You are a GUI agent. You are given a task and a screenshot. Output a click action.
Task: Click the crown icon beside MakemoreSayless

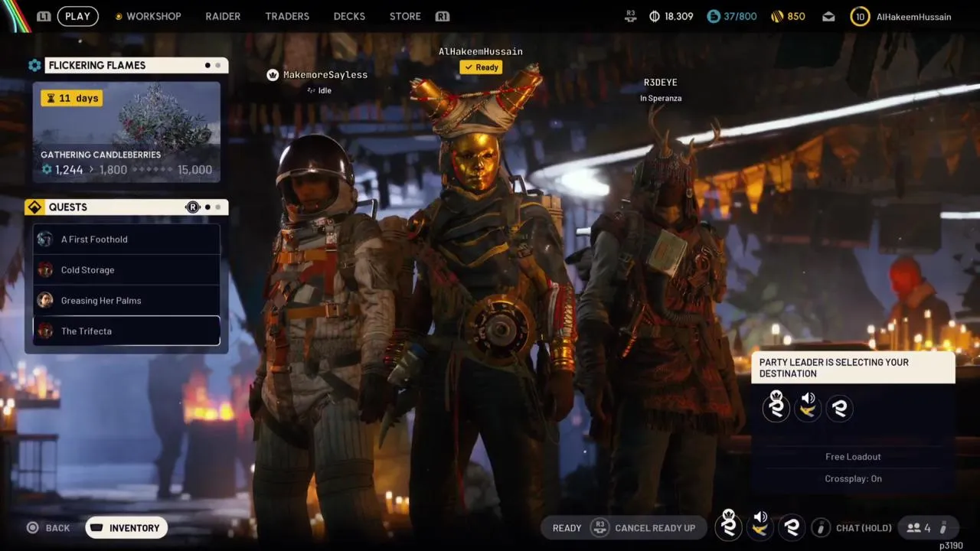pos(272,75)
